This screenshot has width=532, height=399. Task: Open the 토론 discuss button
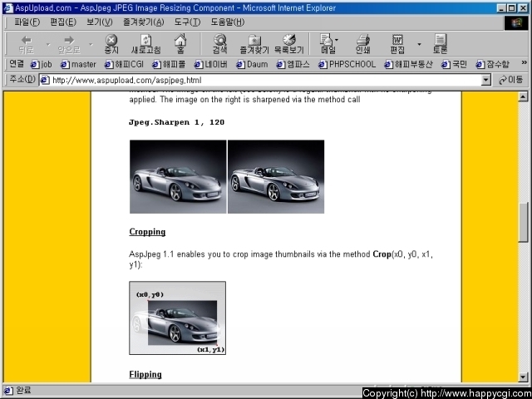(440, 44)
